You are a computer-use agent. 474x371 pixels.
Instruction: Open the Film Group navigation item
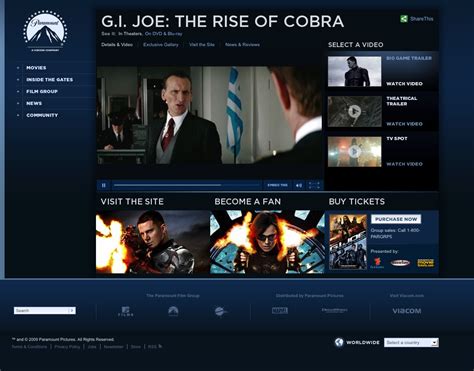click(x=42, y=91)
